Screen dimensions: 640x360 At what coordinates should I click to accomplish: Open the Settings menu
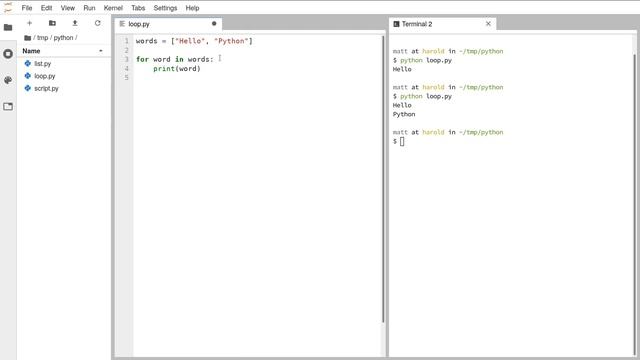point(165,8)
